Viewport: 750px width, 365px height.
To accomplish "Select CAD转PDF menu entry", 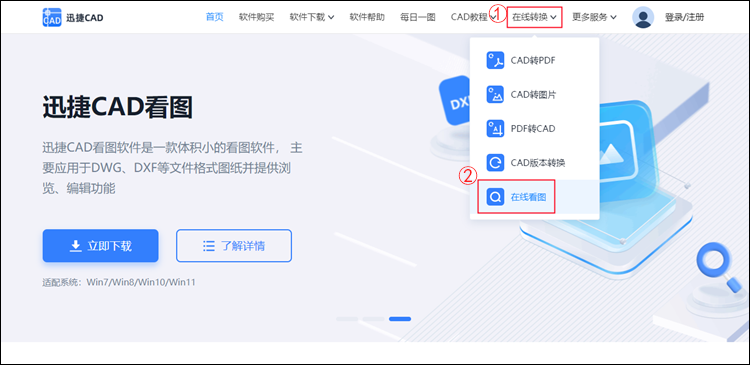I will coord(534,61).
